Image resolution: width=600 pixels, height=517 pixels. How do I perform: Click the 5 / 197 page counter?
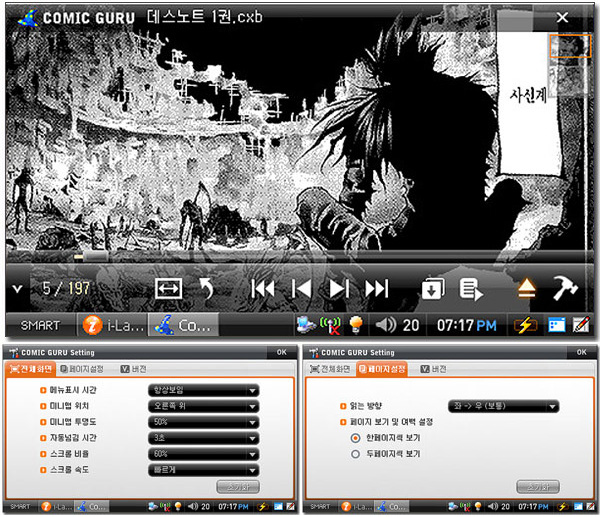[66, 289]
